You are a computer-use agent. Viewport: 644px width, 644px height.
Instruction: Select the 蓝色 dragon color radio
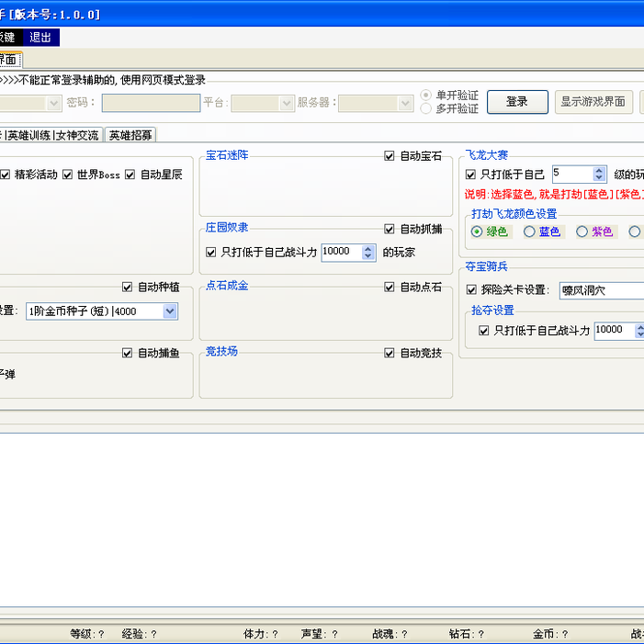[x=529, y=232]
